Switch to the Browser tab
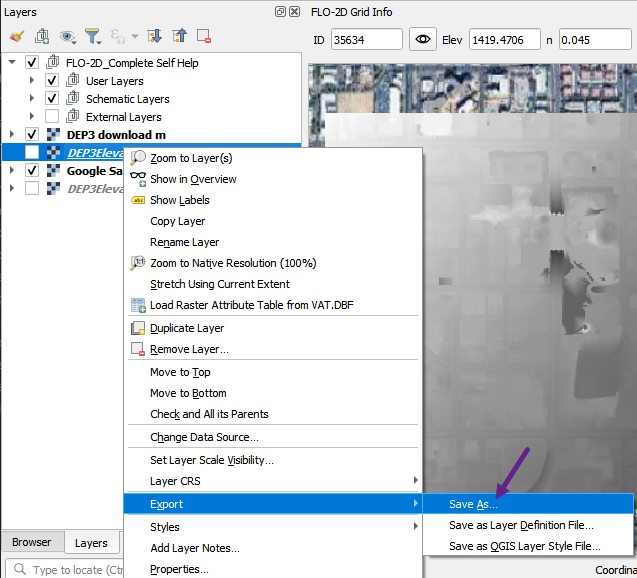The height and width of the screenshot is (578, 637). tap(31, 543)
